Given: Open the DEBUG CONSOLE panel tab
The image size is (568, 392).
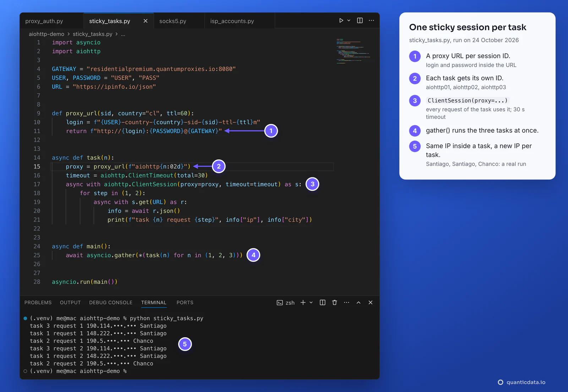Looking at the screenshot, I should (x=111, y=303).
